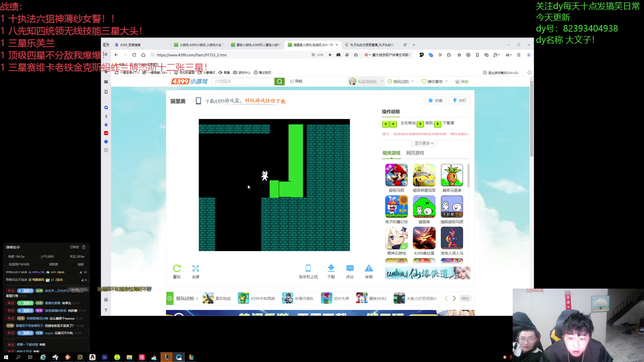Open browser extensions puzzle icon
Viewport: 644px width, 362px height.
449,55
